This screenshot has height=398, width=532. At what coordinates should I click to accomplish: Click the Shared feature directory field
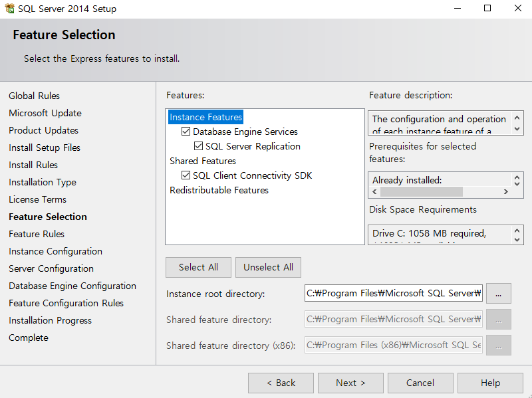pyautogui.click(x=394, y=319)
